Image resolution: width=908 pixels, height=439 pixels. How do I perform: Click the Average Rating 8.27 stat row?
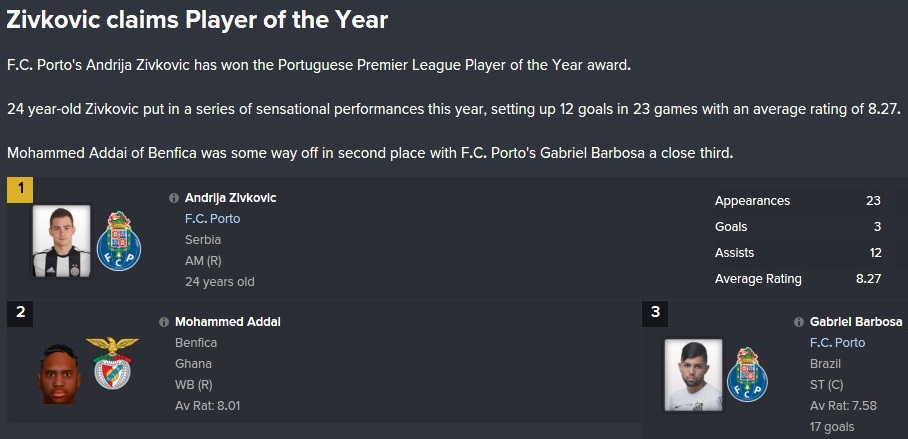pos(798,279)
